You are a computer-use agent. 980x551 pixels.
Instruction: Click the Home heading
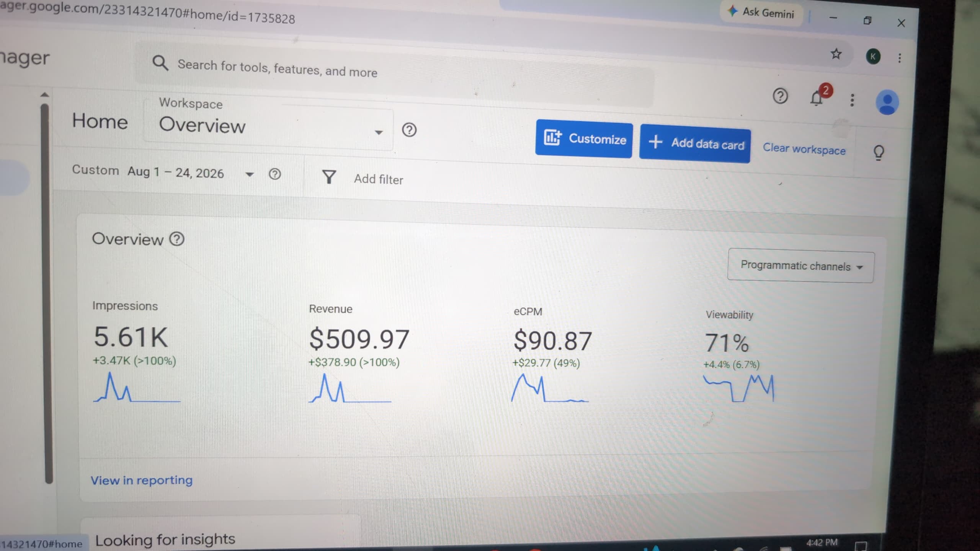click(100, 121)
